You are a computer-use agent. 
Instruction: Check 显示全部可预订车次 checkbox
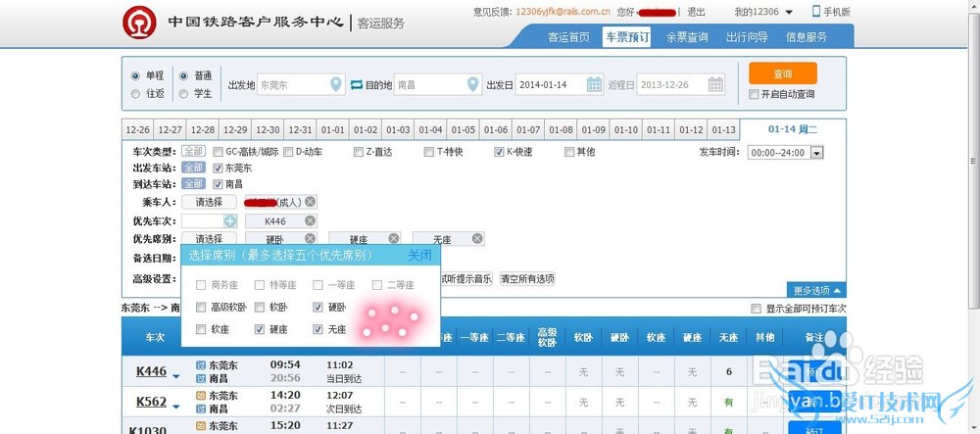pyautogui.click(x=756, y=309)
